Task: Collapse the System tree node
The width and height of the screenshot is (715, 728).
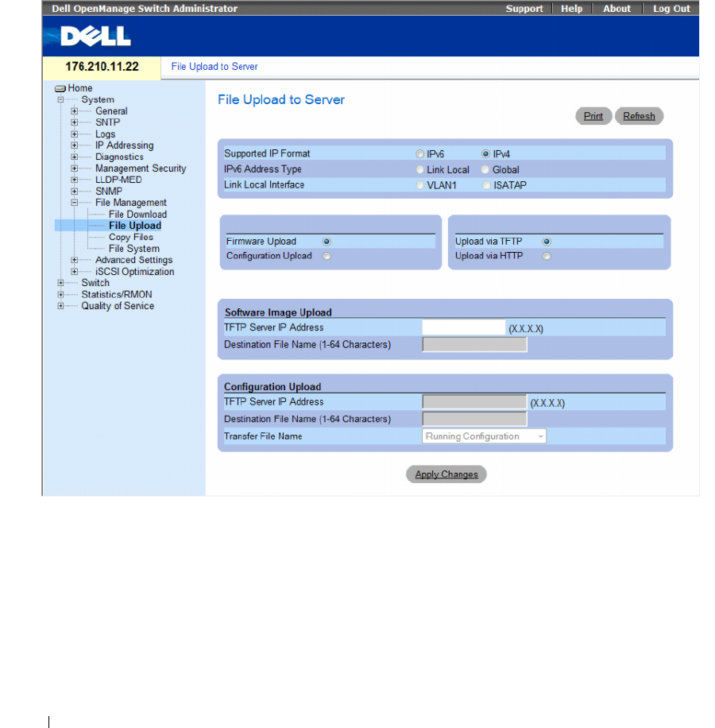Action: click(x=61, y=99)
